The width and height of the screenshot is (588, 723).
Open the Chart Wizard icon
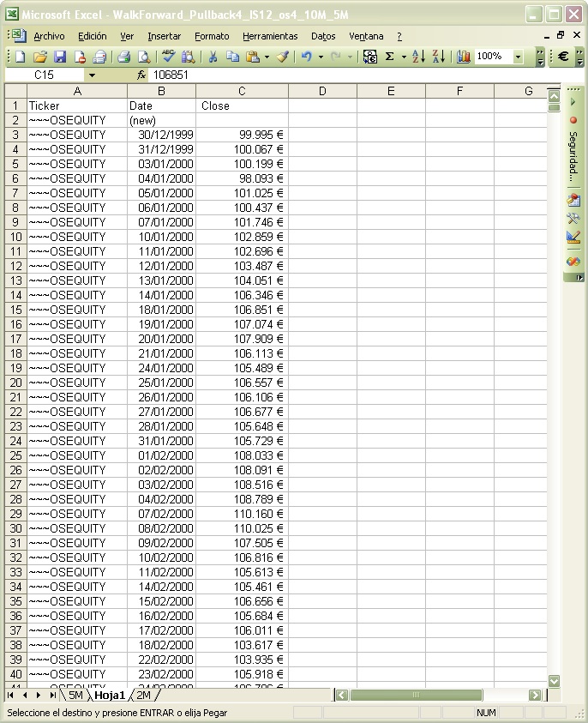click(x=463, y=57)
